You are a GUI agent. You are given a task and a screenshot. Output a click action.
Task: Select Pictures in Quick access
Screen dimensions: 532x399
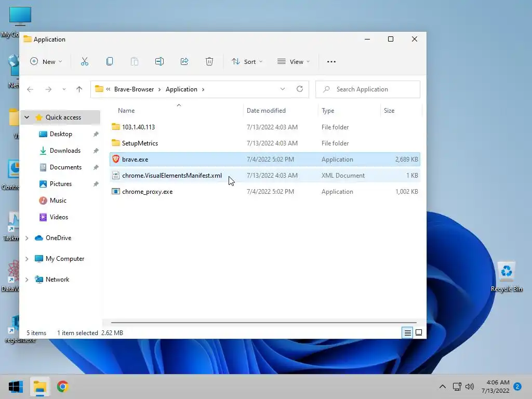tap(61, 184)
